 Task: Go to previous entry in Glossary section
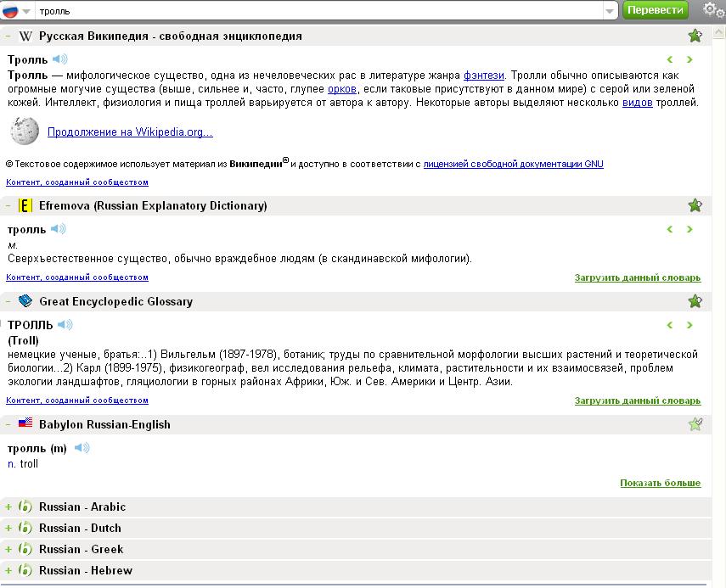(669, 325)
